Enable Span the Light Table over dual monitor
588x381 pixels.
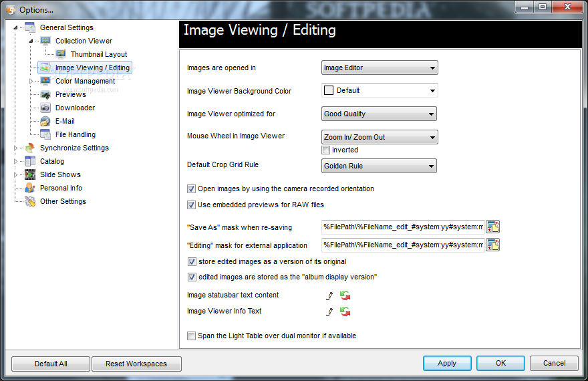click(x=192, y=336)
